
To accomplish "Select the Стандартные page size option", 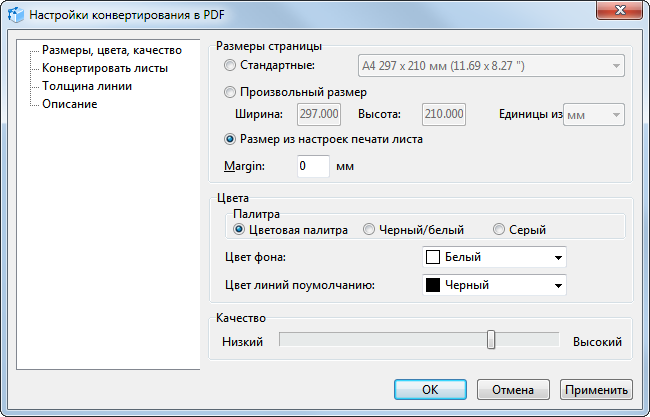I will pos(231,66).
